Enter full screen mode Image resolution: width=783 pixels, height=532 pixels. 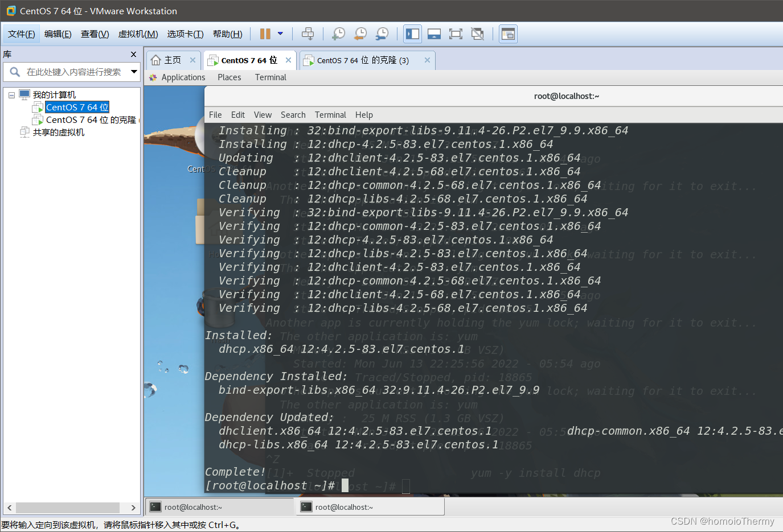point(456,34)
